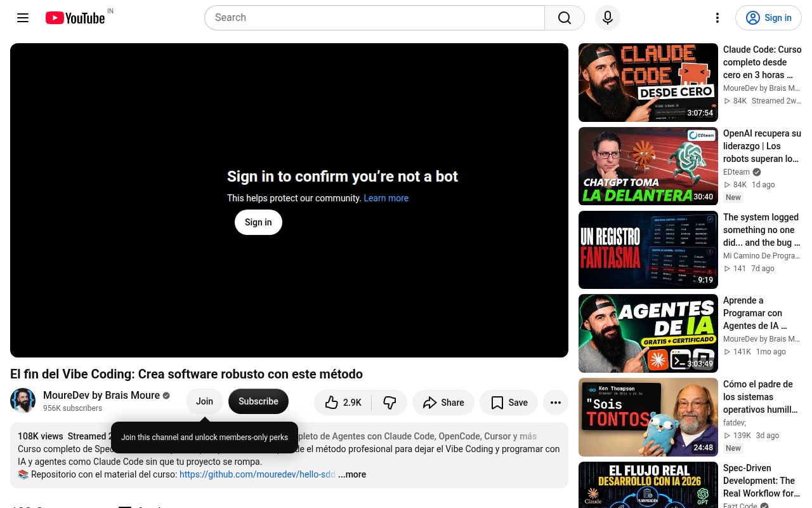Click the New badge under fatdev video
812x508 pixels.
point(733,448)
